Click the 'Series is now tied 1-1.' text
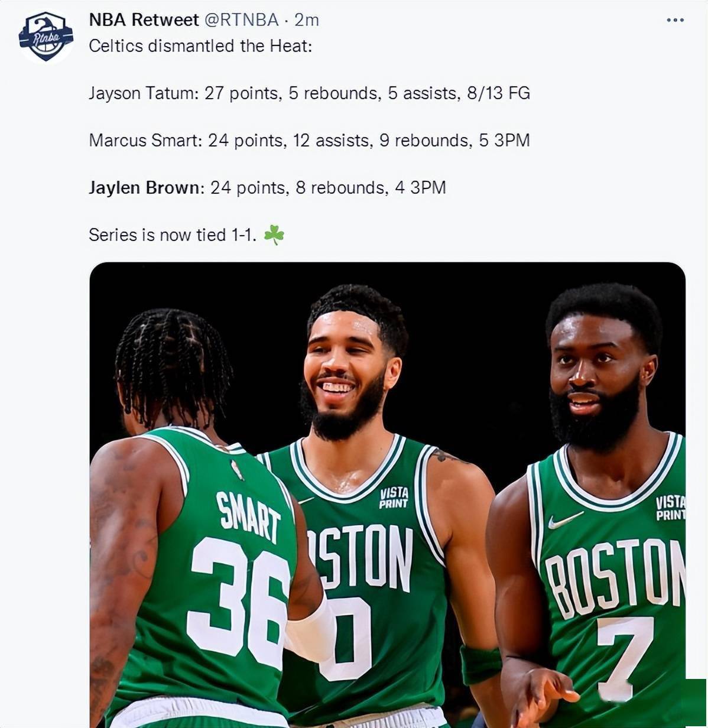The image size is (708, 728). point(173,235)
